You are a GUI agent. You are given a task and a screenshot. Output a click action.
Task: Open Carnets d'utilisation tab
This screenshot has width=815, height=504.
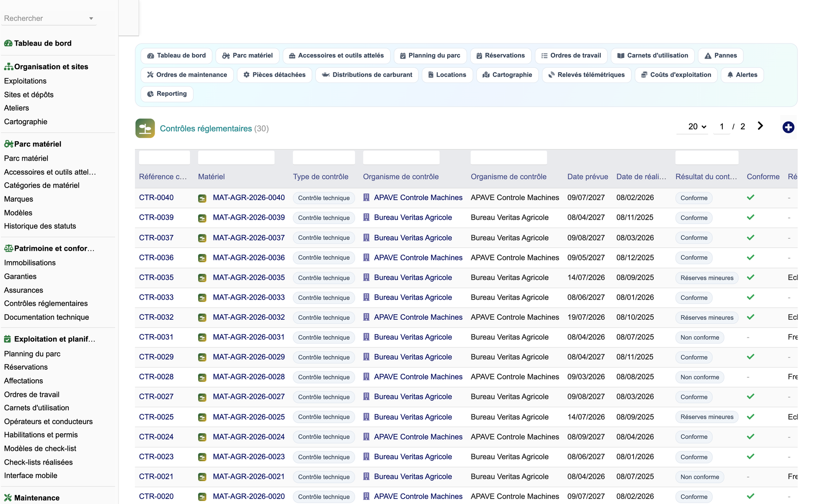pyautogui.click(x=653, y=56)
